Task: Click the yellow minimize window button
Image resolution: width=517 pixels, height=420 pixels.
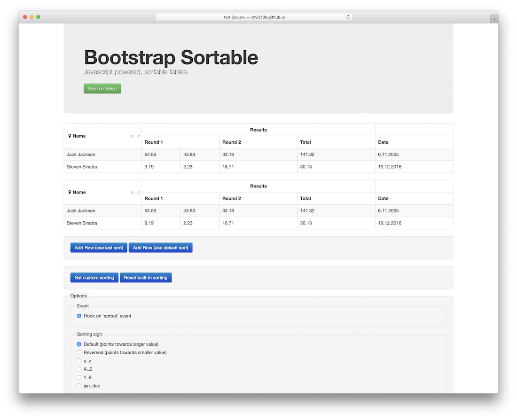Action: coord(31,17)
